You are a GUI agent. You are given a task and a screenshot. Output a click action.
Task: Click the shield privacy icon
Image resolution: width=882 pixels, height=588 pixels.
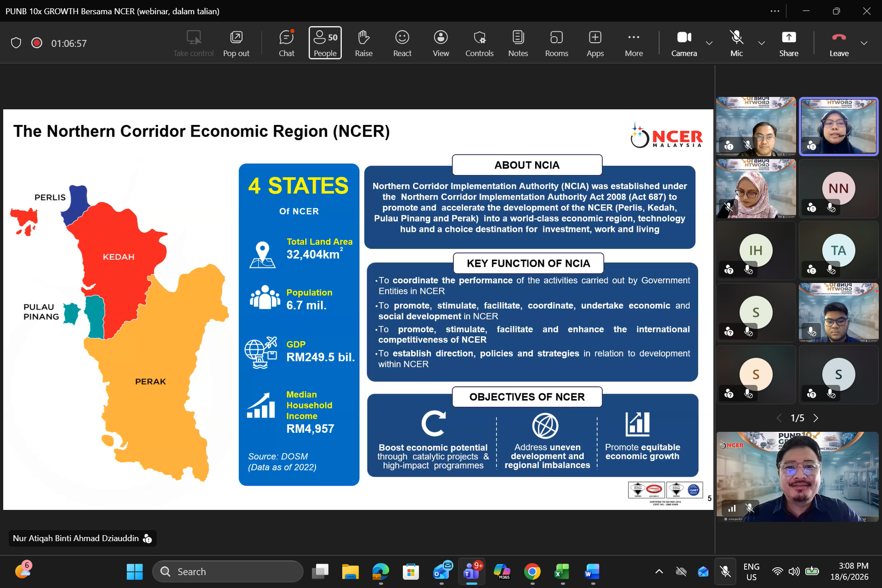[16, 43]
